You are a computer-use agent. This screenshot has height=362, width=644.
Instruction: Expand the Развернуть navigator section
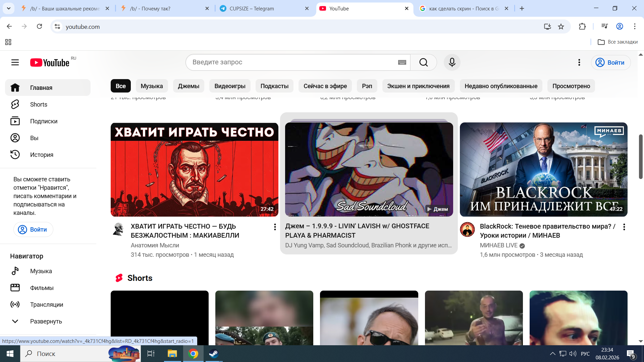click(x=46, y=321)
